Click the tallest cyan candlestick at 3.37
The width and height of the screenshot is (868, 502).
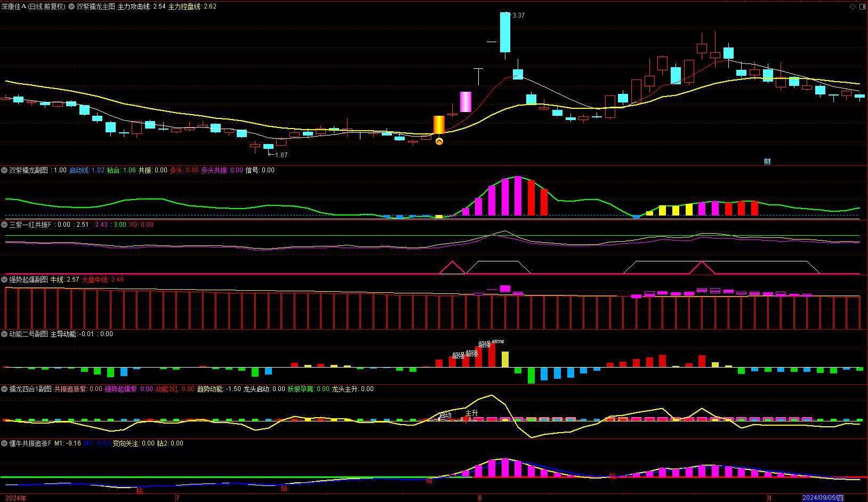pyautogui.click(x=505, y=32)
